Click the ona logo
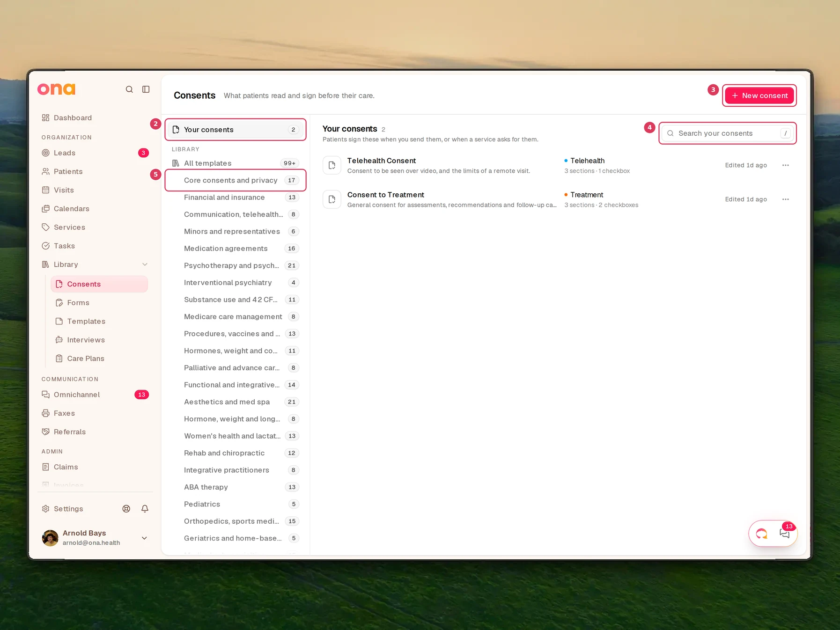 [x=57, y=89]
